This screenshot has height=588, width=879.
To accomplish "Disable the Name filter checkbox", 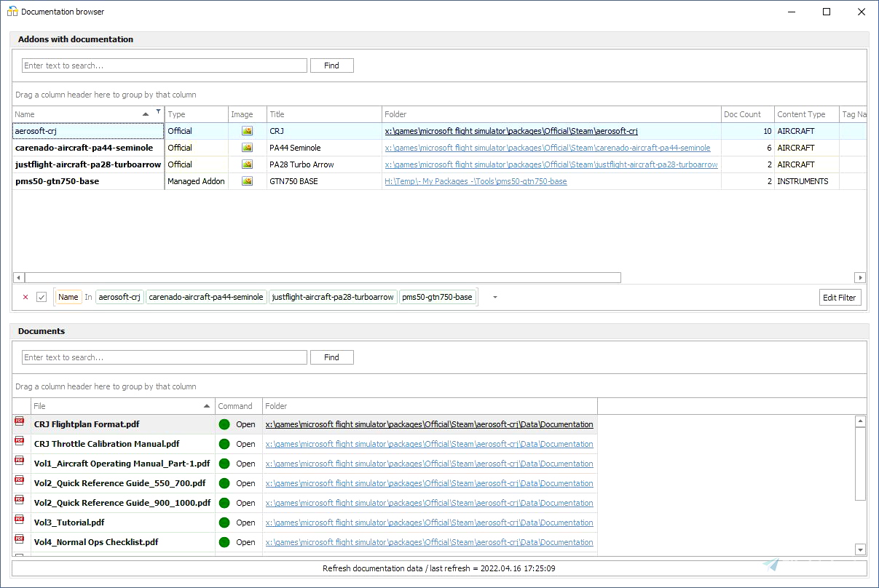I will coord(42,297).
